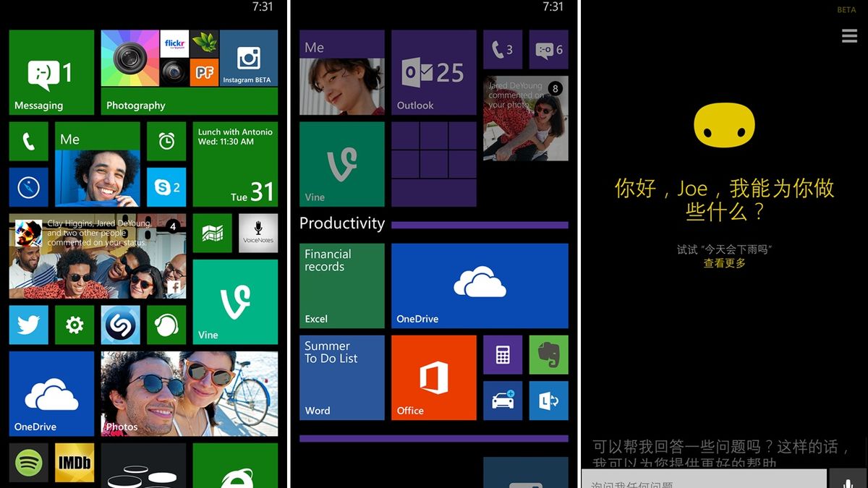Open the Twitter tile
Image resolution: width=868 pixels, height=488 pixels.
pos(29,325)
